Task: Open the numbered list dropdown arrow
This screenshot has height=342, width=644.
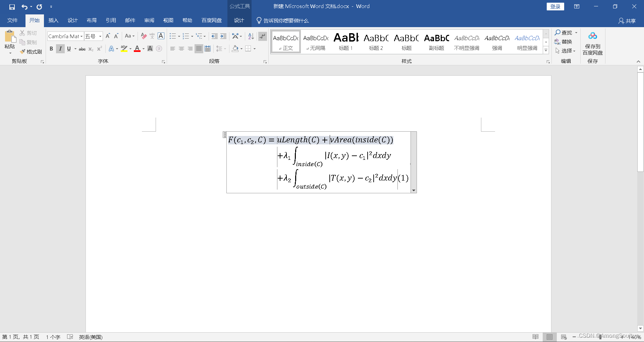Action: coord(192,36)
